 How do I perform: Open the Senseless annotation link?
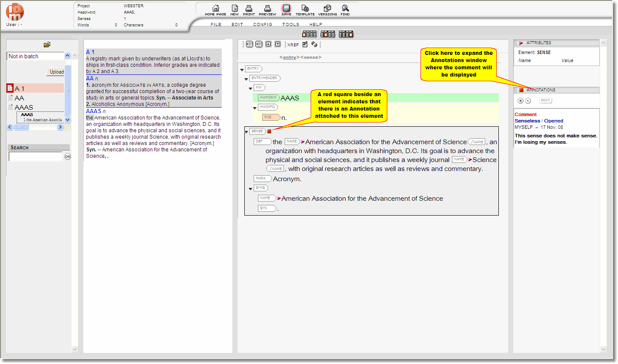point(527,121)
